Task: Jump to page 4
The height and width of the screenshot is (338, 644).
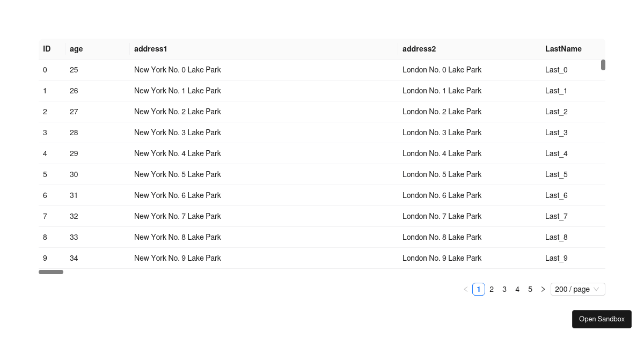Action: pyautogui.click(x=517, y=289)
